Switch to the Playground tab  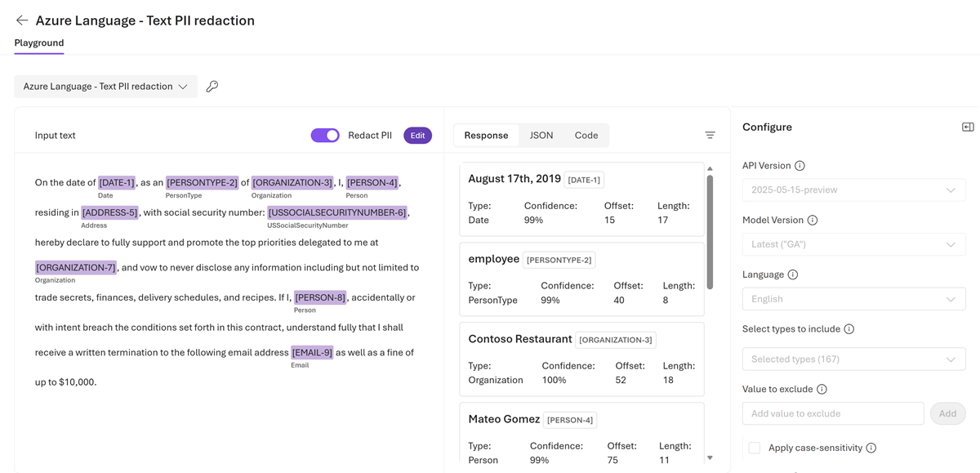click(x=39, y=42)
